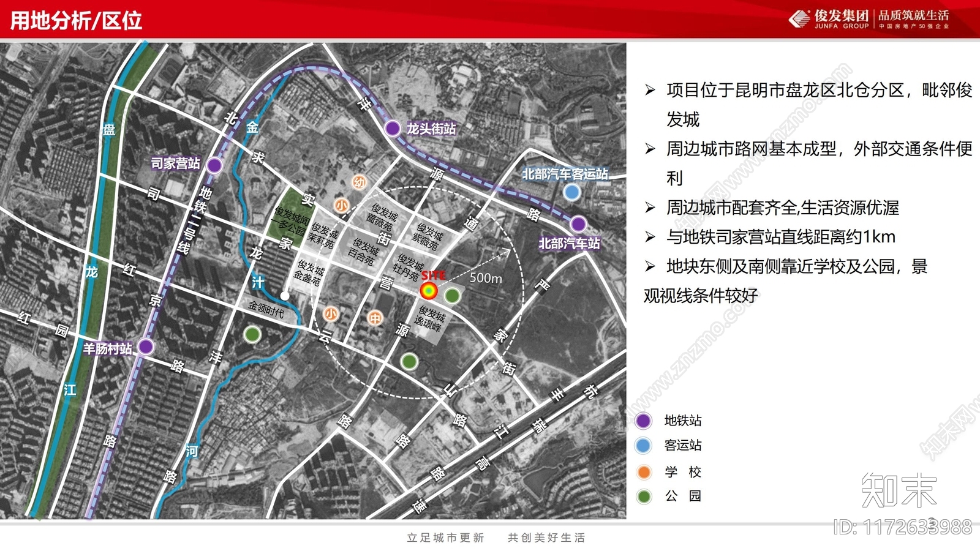The height and width of the screenshot is (551, 980).
Task: Click the footer text 立足城市更新
Action: (446, 538)
